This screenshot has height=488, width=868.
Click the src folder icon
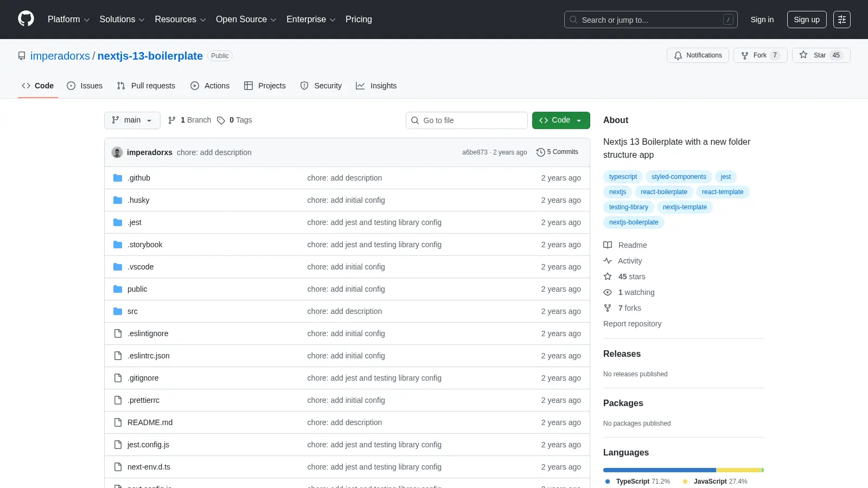118,311
